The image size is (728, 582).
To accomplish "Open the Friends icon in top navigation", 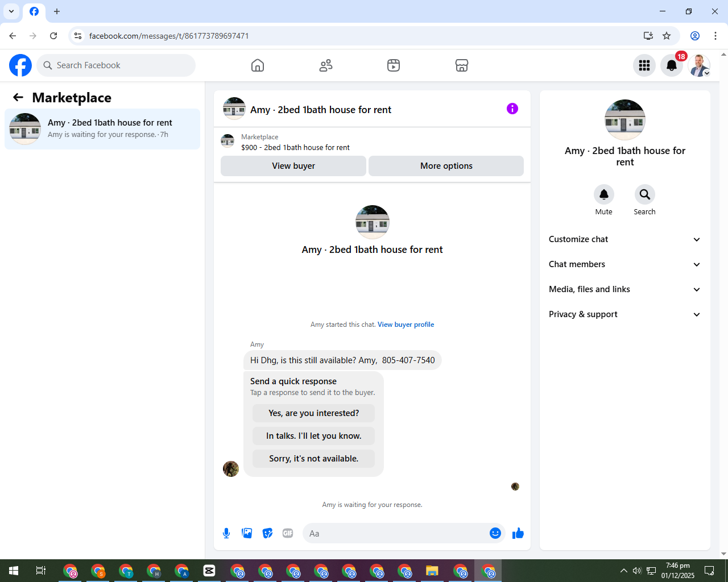I will tap(326, 65).
